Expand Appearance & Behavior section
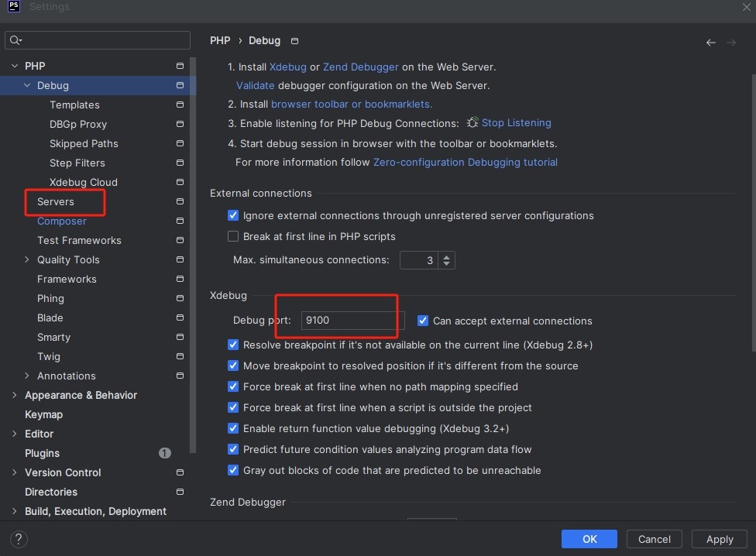Image resolution: width=756 pixels, height=556 pixels. (15, 396)
